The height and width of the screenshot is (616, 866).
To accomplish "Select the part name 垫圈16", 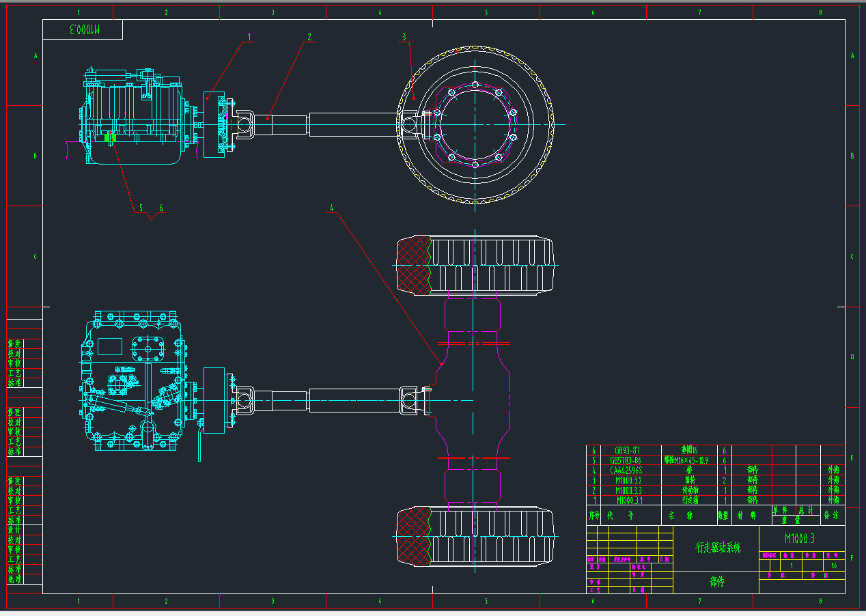I will click(x=689, y=450).
